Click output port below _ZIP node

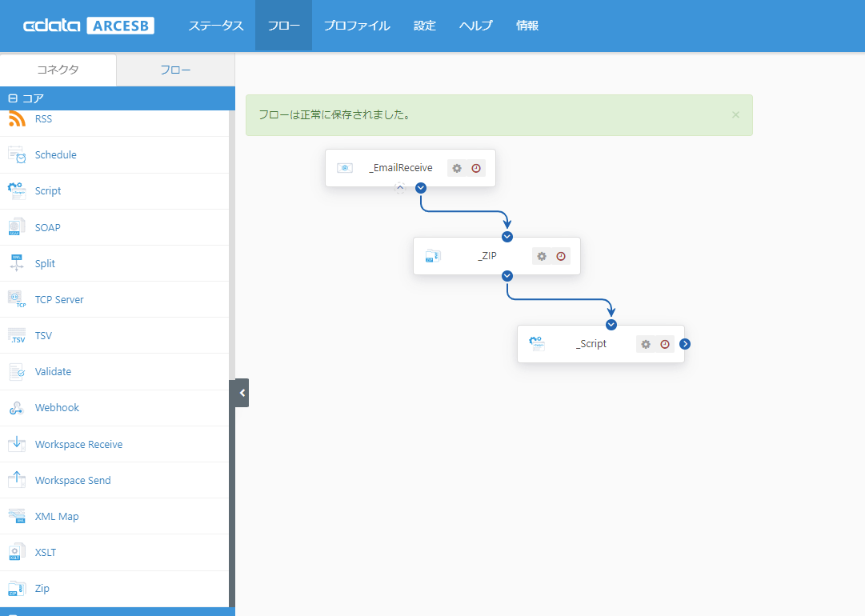[x=507, y=276]
